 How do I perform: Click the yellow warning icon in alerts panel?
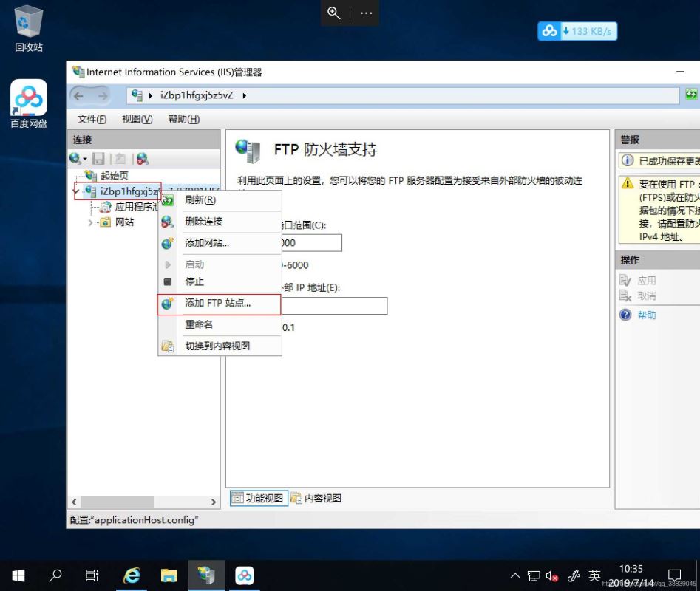coord(628,183)
